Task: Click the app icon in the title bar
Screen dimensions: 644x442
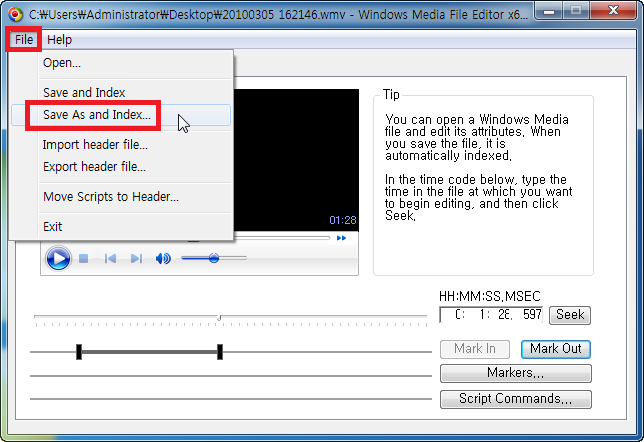Action: click(15, 14)
